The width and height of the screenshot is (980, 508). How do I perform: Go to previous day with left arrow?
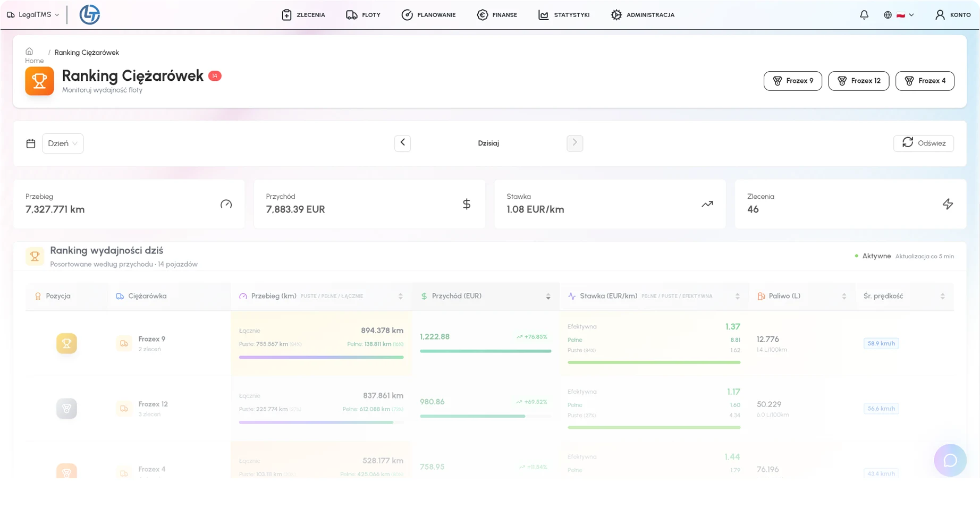[402, 143]
